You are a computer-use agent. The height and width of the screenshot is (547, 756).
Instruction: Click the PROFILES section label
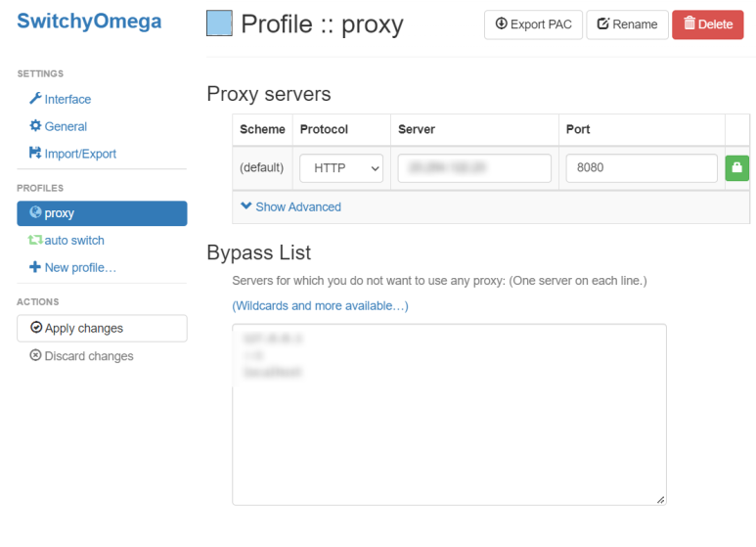tap(40, 188)
